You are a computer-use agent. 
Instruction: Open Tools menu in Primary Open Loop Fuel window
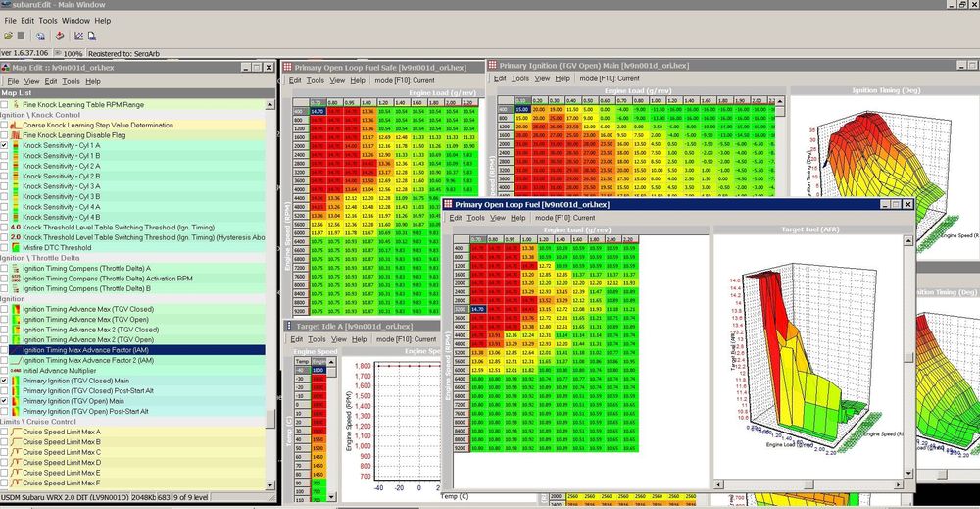click(x=475, y=218)
